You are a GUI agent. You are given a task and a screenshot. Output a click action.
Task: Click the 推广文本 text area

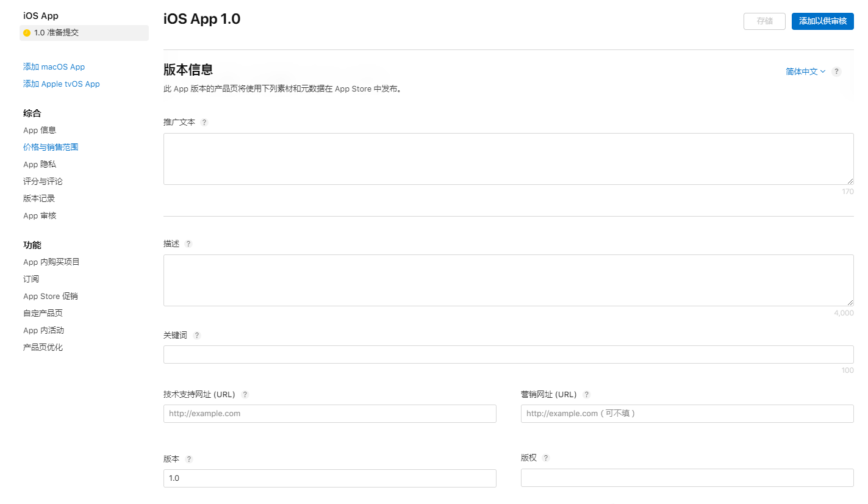pyautogui.click(x=509, y=159)
